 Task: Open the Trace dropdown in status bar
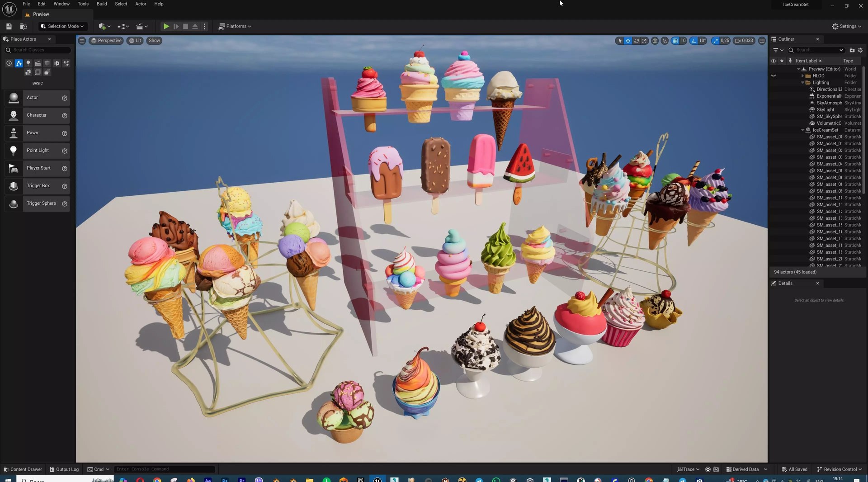[x=688, y=469]
